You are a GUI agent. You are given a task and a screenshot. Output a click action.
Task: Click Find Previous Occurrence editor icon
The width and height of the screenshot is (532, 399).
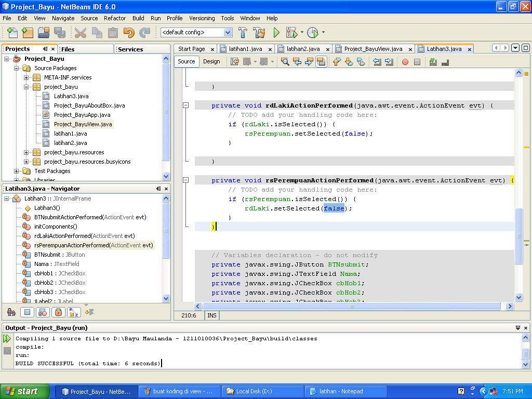pos(297,62)
